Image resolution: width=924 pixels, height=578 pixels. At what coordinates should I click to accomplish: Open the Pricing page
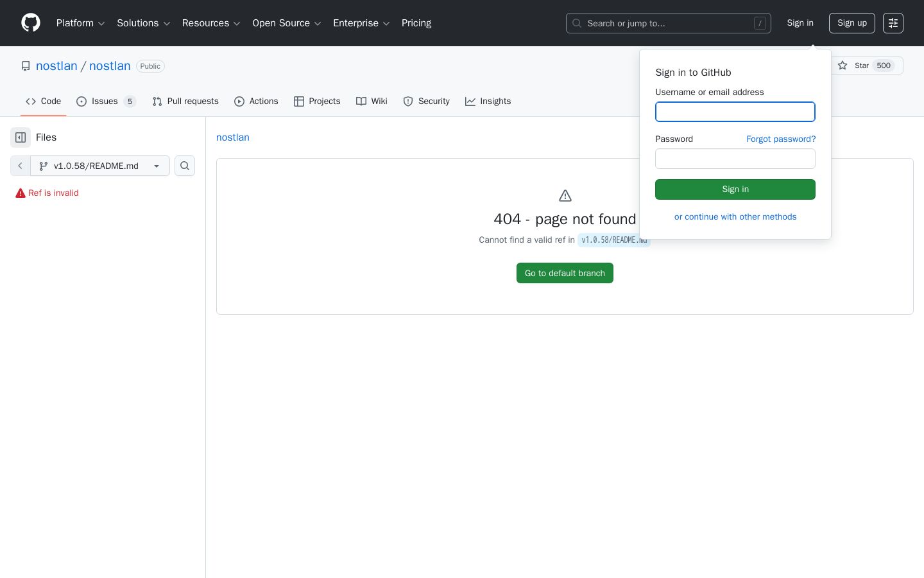(x=416, y=23)
